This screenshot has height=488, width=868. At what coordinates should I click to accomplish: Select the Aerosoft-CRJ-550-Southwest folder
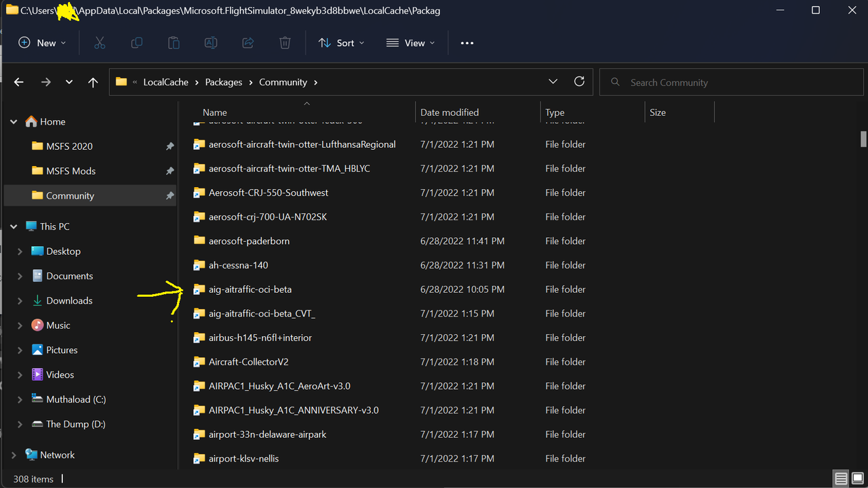[269, 192]
